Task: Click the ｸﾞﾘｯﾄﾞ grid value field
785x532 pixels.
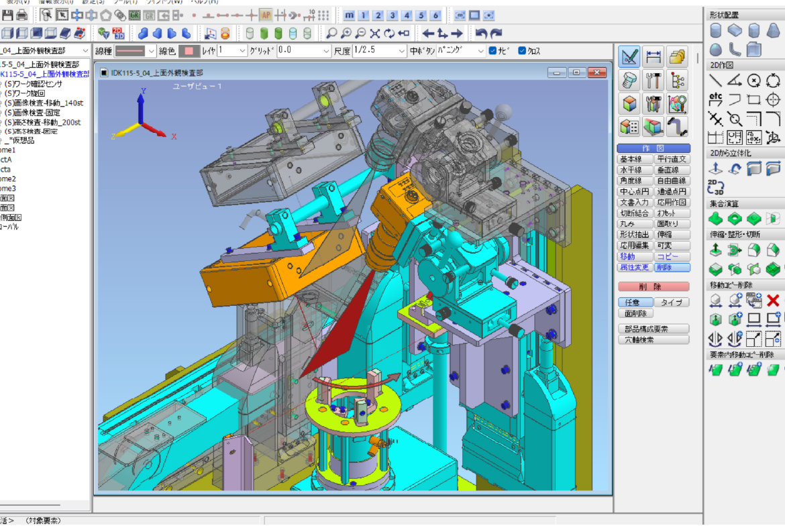Action: point(299,51)
